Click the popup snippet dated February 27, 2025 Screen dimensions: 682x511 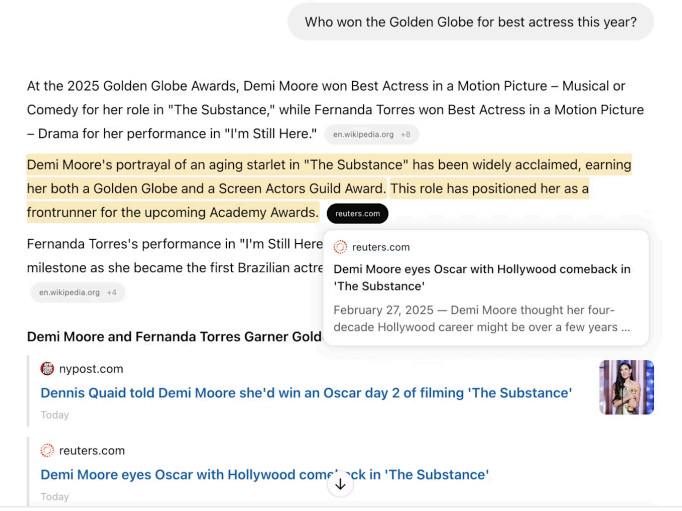[x=482, y=318]
